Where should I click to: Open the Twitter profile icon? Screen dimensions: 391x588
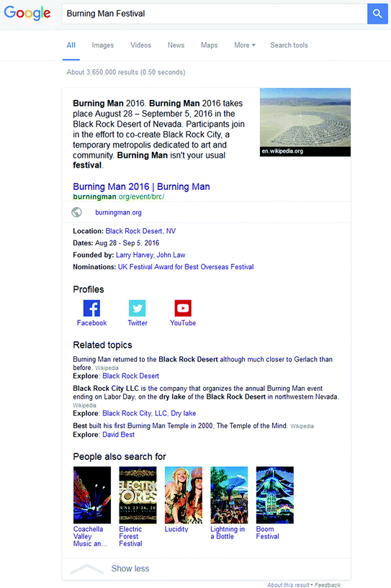pos(138,308)
